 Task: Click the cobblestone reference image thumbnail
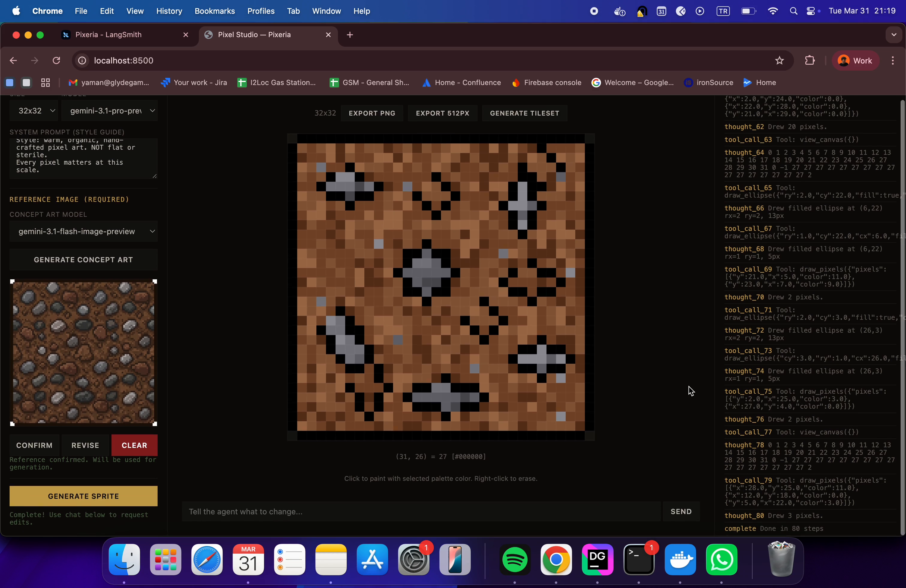pos(83,353)
